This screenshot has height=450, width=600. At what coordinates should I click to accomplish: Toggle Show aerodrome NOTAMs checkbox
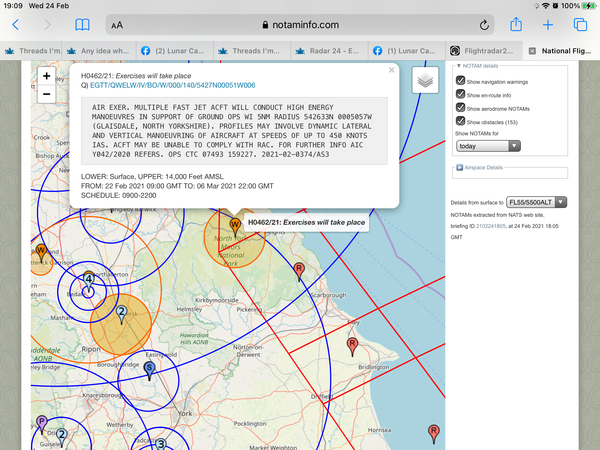pos(460,107)
